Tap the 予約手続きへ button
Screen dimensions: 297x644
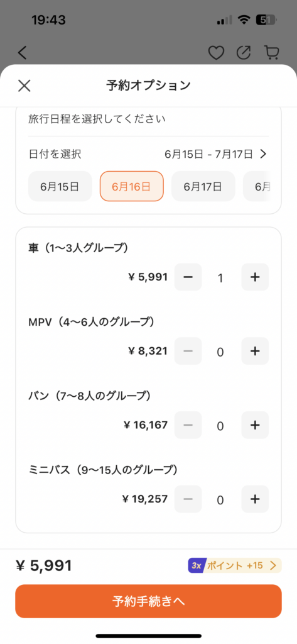148,601
